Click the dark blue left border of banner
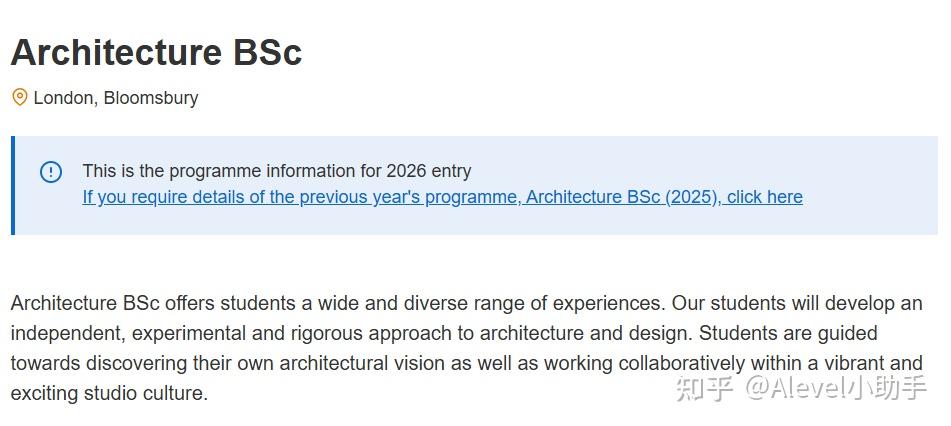The width and height of the screenshot is (951, 426). [x=13, y=185]
